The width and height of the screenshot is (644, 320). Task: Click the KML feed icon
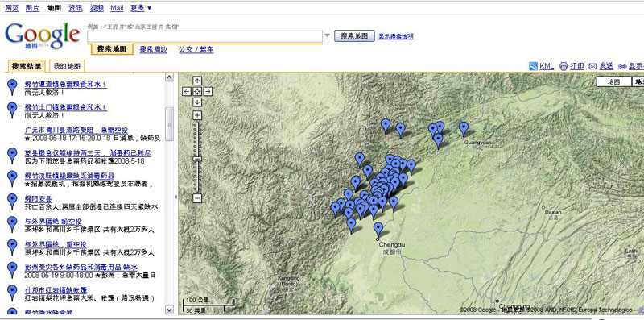[x=533, y=66]
